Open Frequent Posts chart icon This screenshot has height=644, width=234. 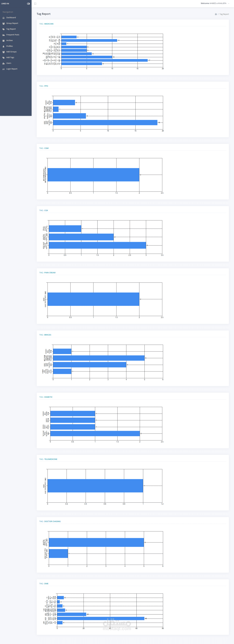4,35
